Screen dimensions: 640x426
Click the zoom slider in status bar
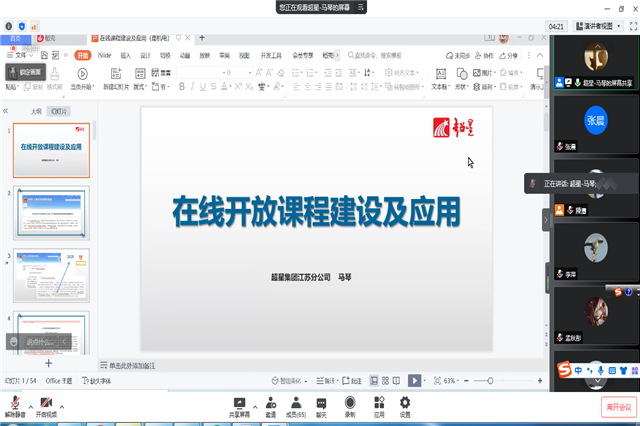(x=490, y=381)
